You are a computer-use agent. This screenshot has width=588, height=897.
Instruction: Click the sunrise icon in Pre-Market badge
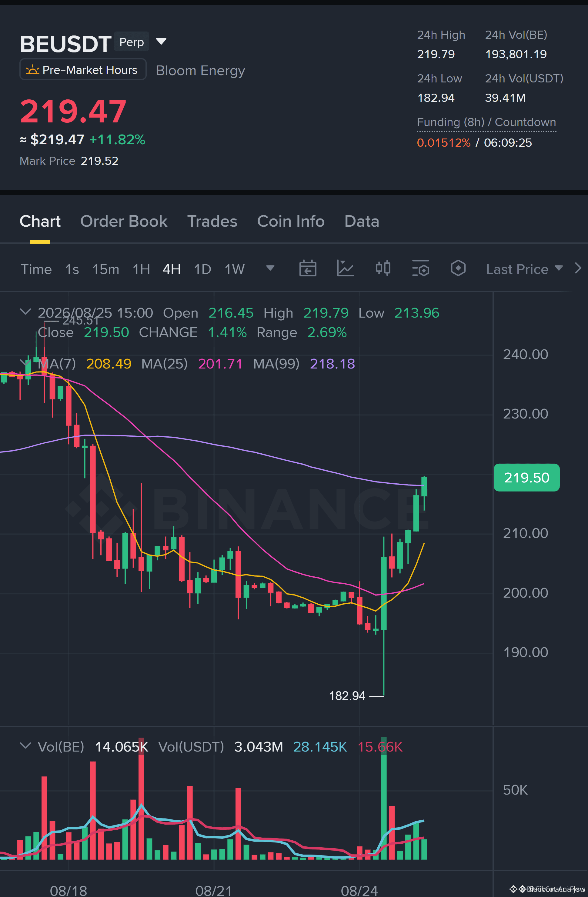point(32,70)
